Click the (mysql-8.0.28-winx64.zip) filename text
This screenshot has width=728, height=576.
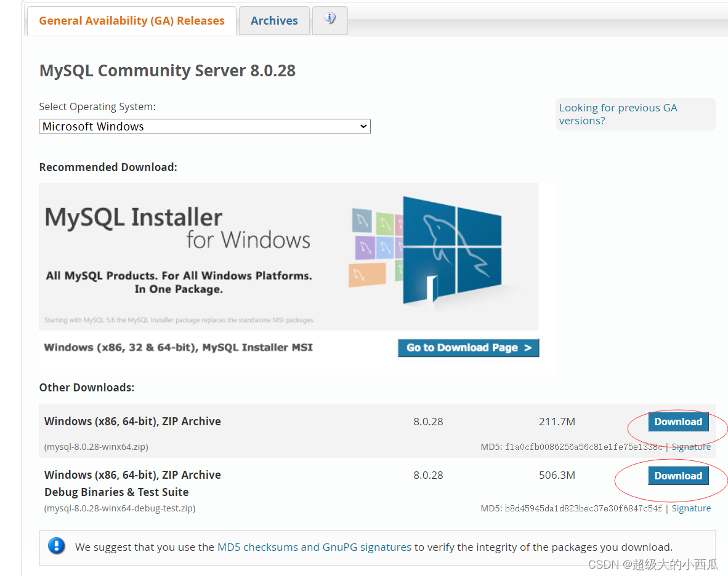tap(96, 447)
